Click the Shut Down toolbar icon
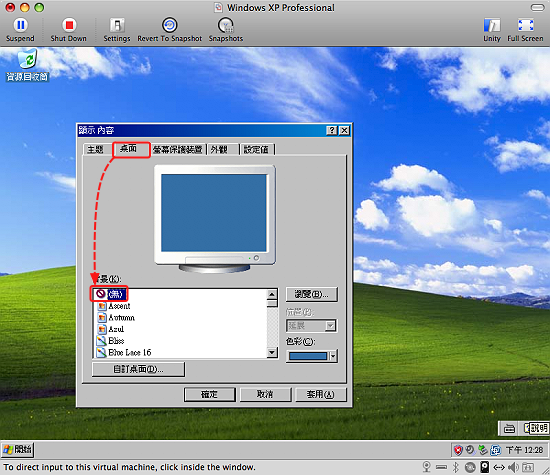This screenshot has height=475, width=550. coord(69,25)
